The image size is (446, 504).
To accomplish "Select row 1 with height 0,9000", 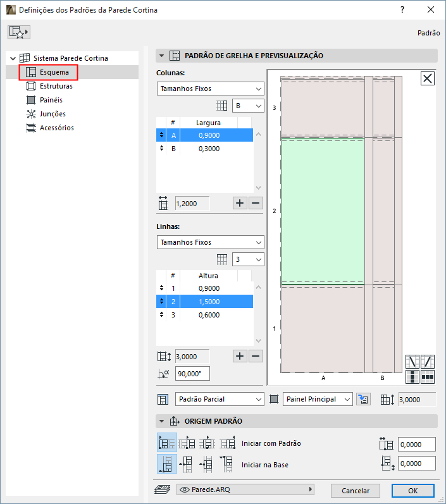I will [x=205, y=288].
